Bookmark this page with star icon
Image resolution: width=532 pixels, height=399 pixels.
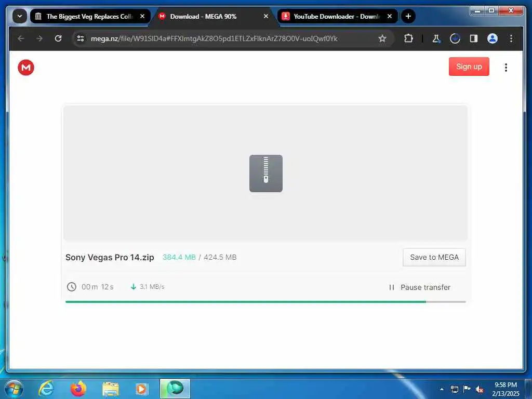382,38
